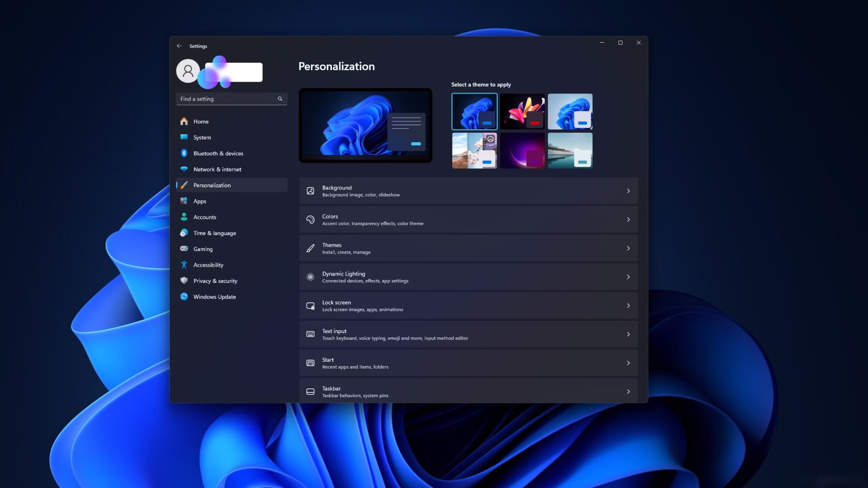
Task: Click Find a setting search field
Action: pos(231,98)
